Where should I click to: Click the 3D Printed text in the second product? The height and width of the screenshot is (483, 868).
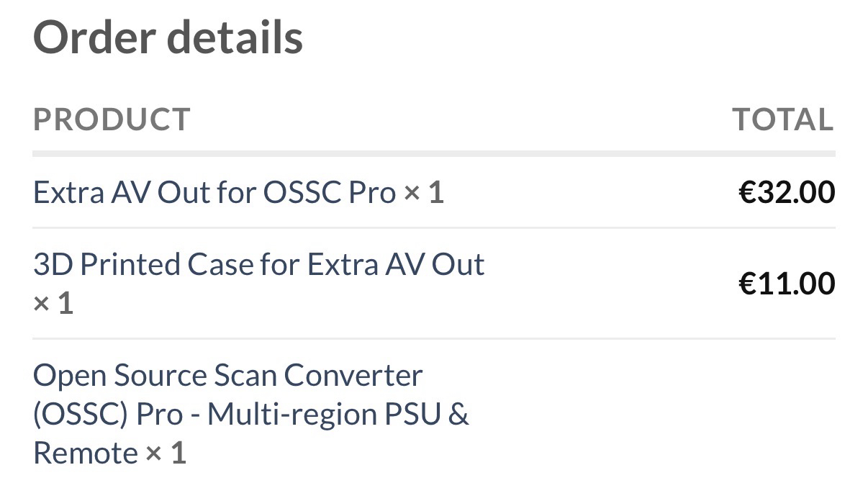click(x=107, y=265)
